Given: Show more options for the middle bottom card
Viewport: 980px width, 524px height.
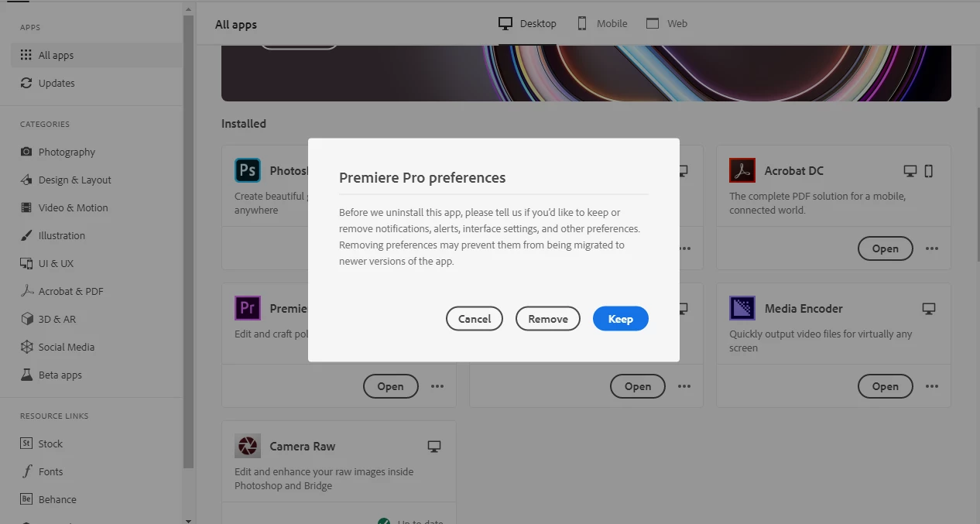Looking at the screenshot, I should coord(684,386).
